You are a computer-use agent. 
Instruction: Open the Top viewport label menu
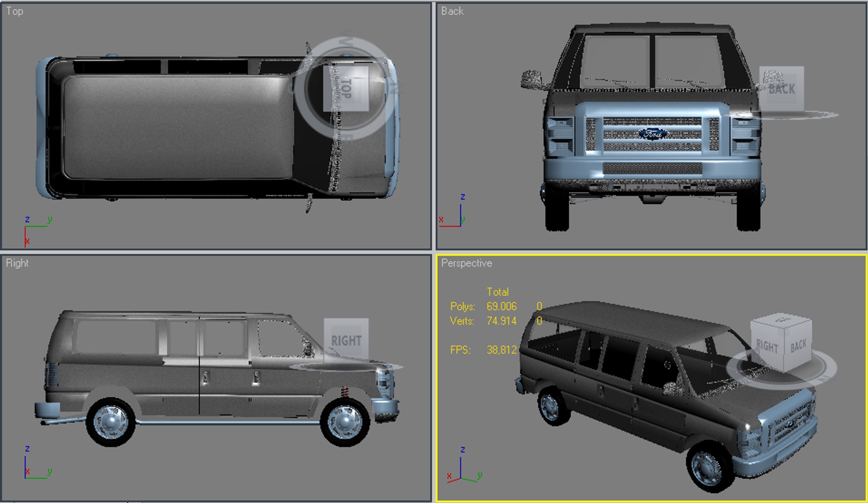14,11
